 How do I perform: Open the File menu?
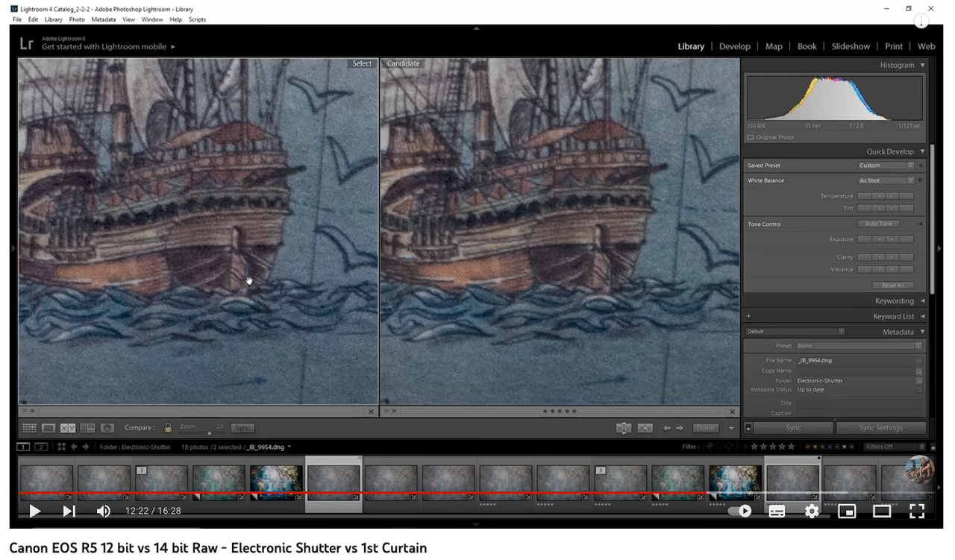coord(17,19)
